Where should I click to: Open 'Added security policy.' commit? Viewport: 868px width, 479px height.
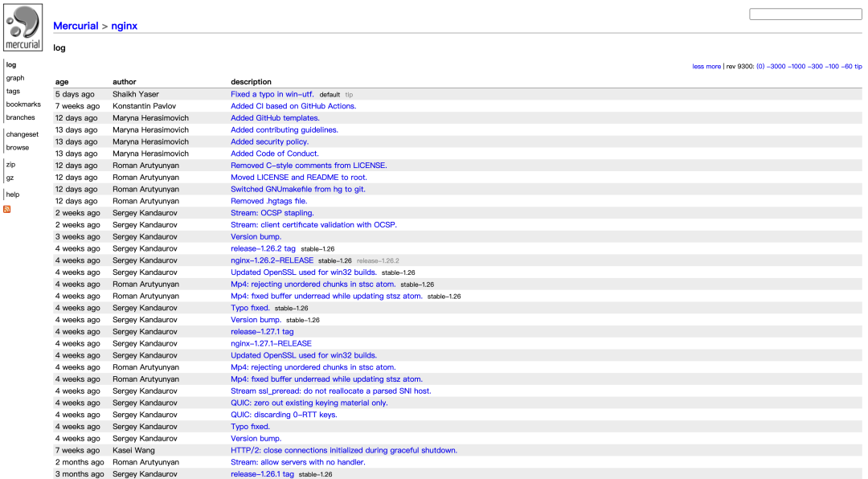[x=269, y=141]
